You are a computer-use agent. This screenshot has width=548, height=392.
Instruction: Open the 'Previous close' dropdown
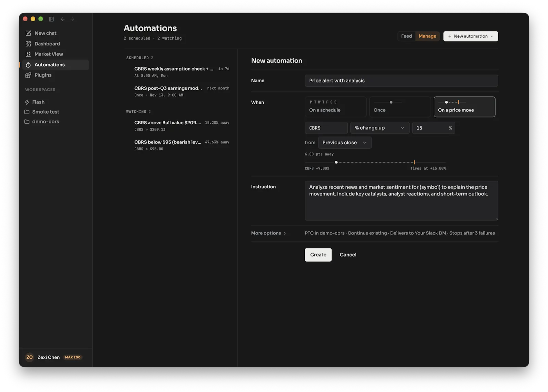click(x=345, y=143)
